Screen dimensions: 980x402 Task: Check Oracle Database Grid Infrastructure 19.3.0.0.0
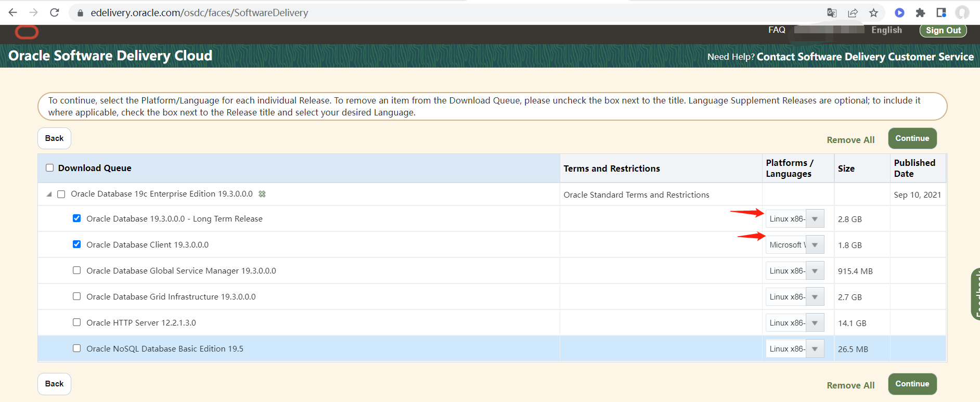tap(77, 296)
